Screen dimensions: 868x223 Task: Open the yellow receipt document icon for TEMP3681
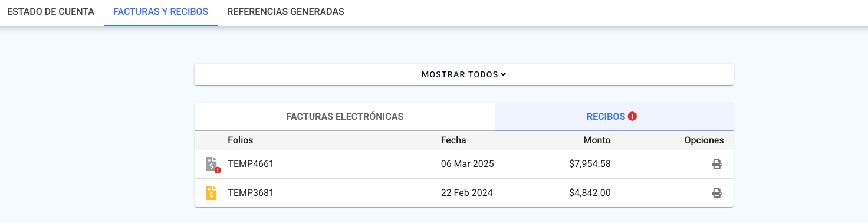pyautogui.click(x=211, y=193)
